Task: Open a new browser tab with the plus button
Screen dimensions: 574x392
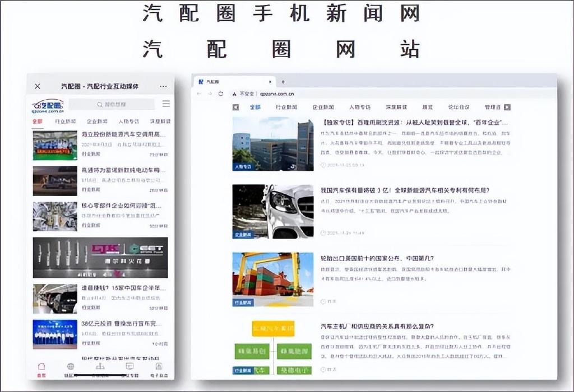Action: (283, 82)
